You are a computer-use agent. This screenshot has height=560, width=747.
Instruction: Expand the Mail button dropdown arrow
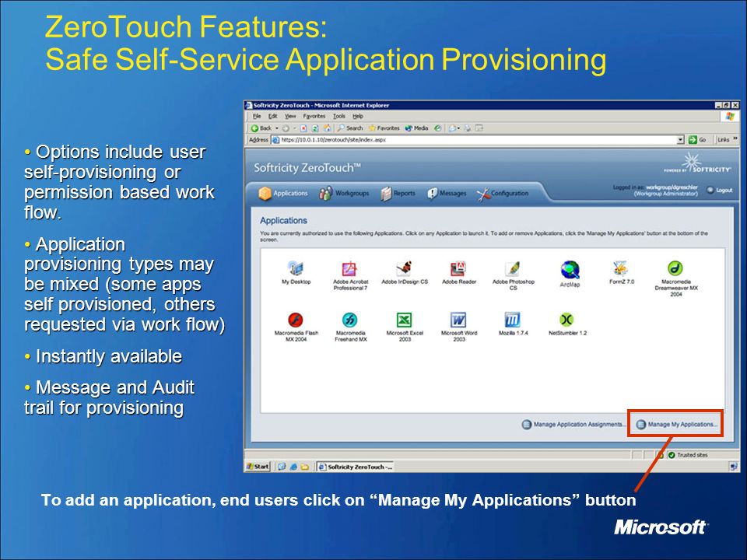459,128
